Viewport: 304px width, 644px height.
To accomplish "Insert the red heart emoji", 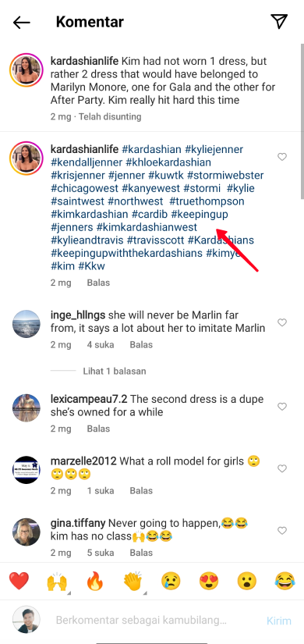I will click(19, 581).
